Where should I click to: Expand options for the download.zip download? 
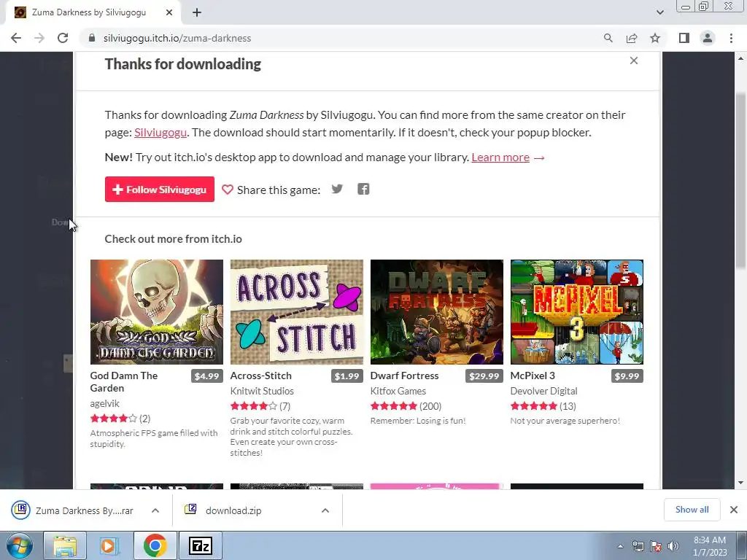[325, 510]
